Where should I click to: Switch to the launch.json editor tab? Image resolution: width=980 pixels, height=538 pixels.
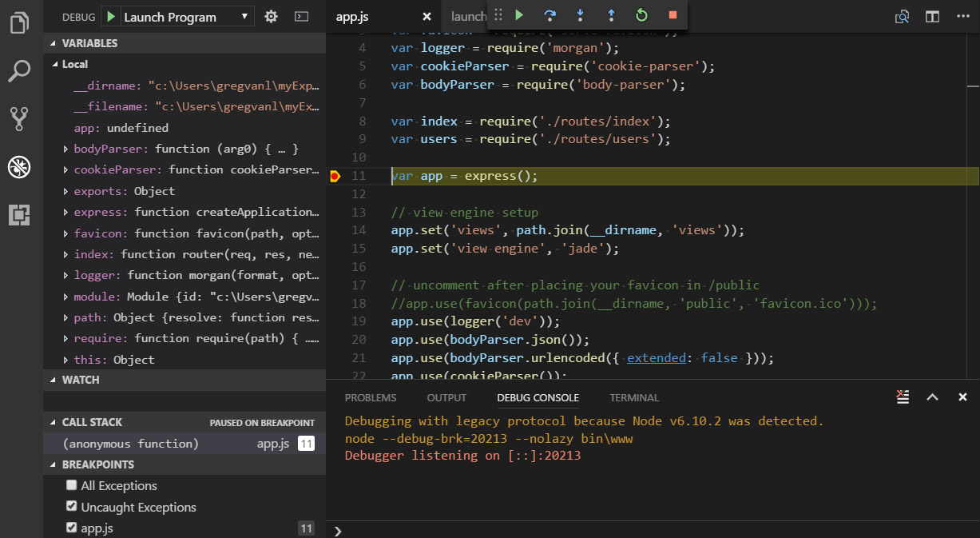(x=469, y=17)
